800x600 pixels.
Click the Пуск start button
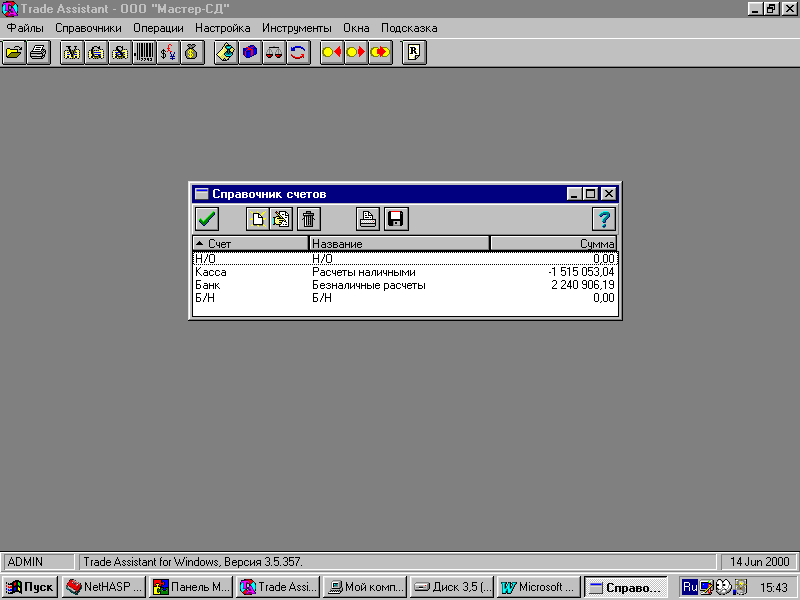[30, 587]
